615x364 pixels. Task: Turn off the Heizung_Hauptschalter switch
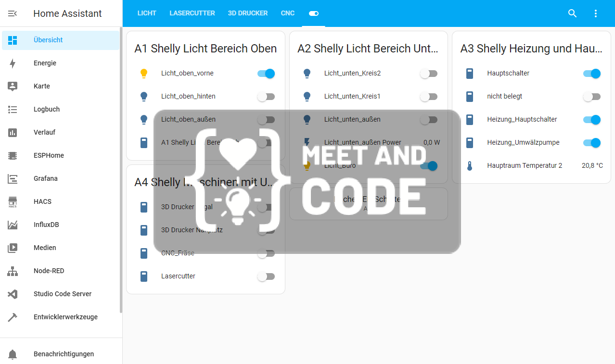pyautogui.click(x=592, y=120)
